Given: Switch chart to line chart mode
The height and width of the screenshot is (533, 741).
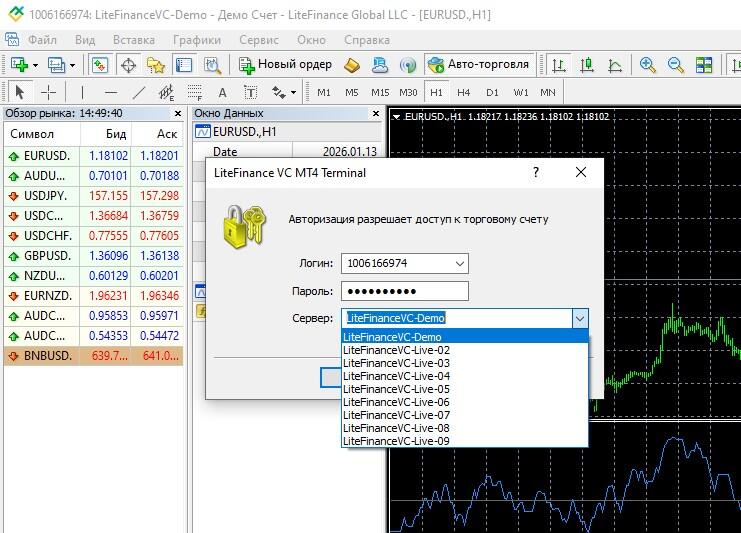Looking at the screenshot, I should pyautogui.click(x=615, y=65).
